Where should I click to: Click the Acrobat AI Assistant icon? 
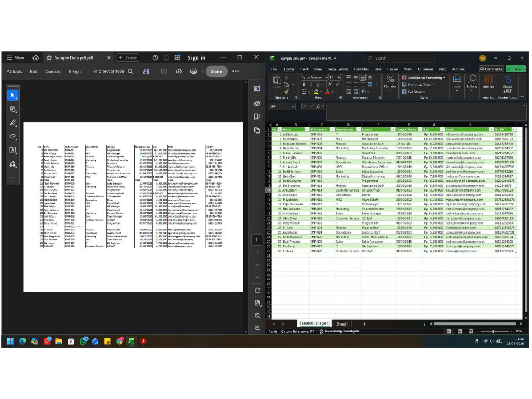pos(146,71)
